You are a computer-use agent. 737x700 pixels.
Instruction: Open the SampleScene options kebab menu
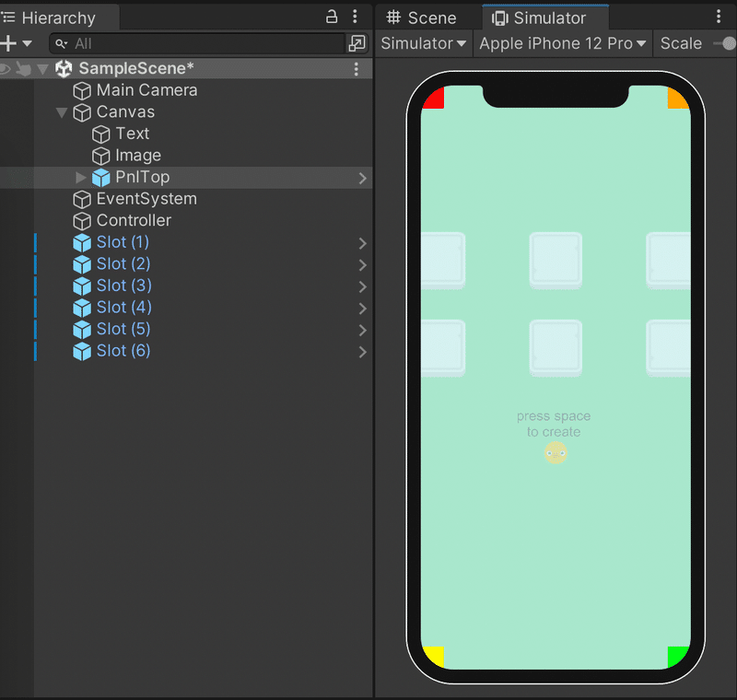coord(357,69)
